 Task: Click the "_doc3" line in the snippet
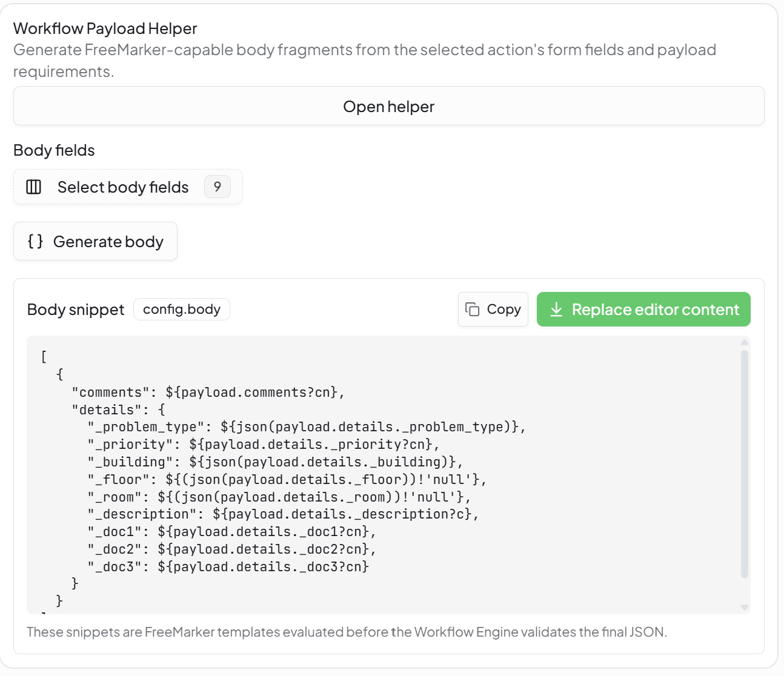click(x=228, y=567)
